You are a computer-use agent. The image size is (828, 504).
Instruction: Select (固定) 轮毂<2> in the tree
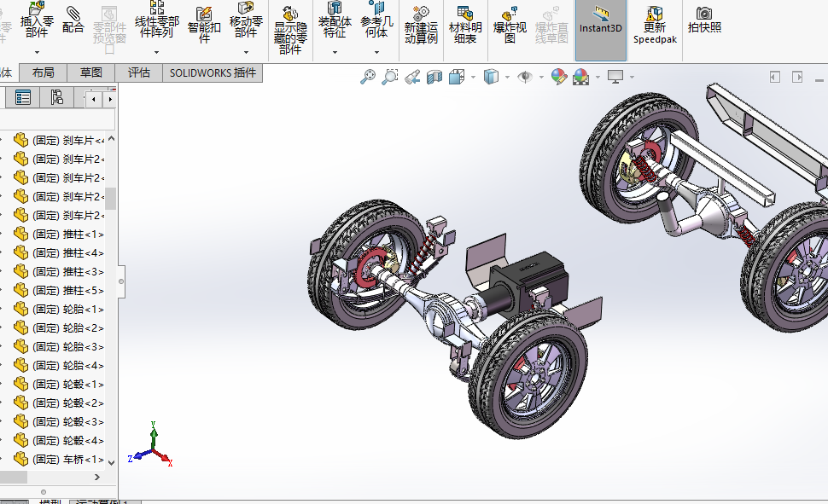coord(67,403)
